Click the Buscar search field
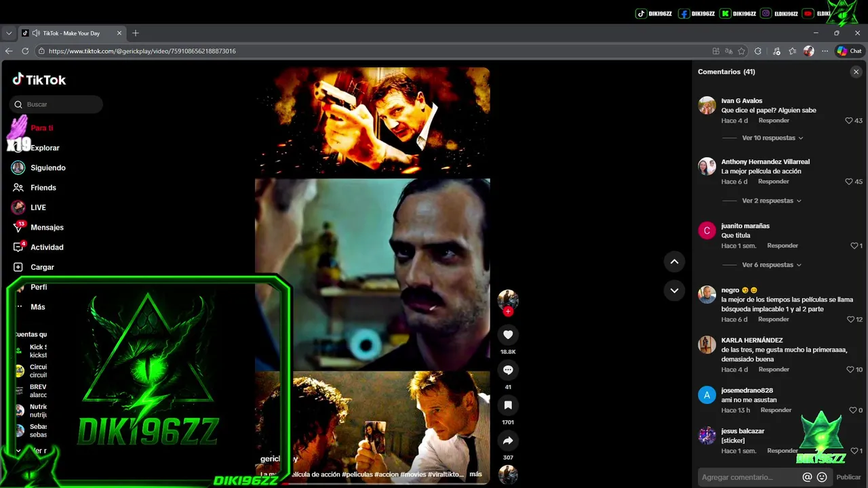 coord(56,104)
